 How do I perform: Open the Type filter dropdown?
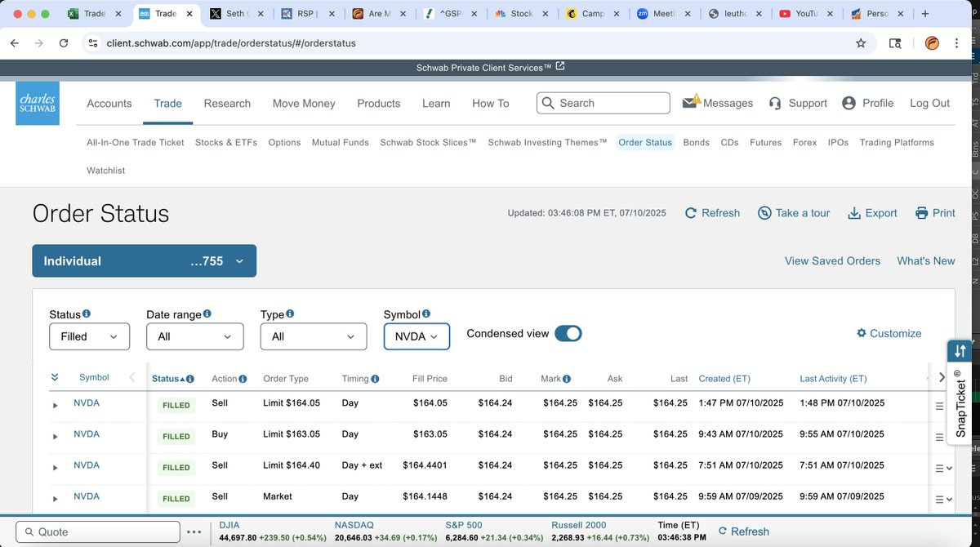coord(314,336)
